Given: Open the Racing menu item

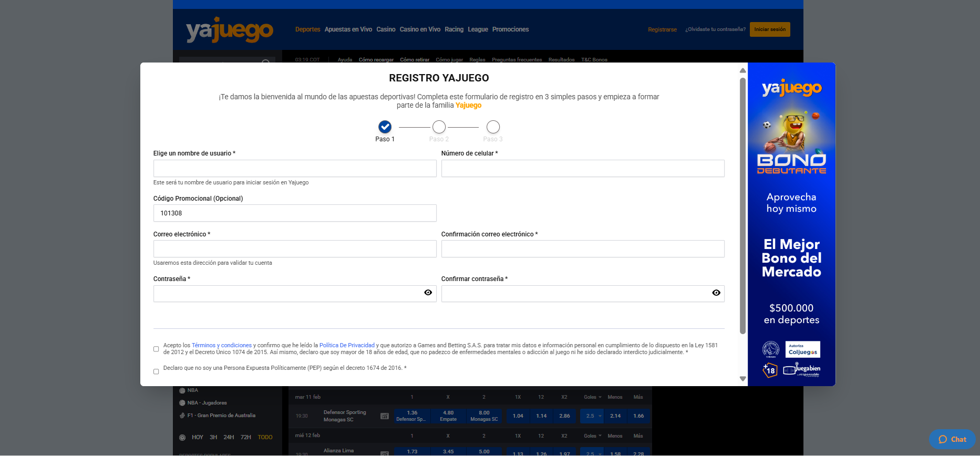Looking at the screenshot, I should tap(454, 29).
